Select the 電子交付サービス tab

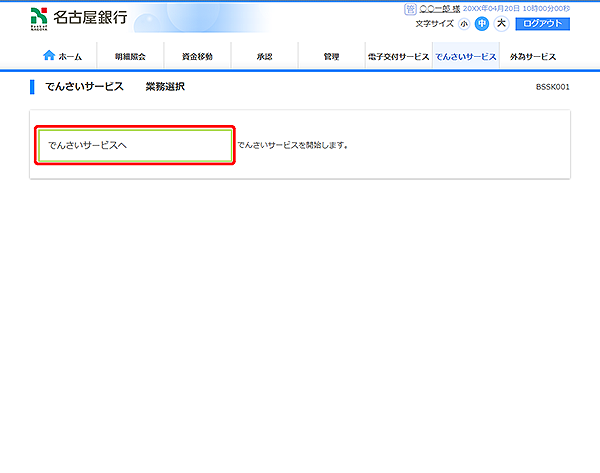(x=398, y=57)
